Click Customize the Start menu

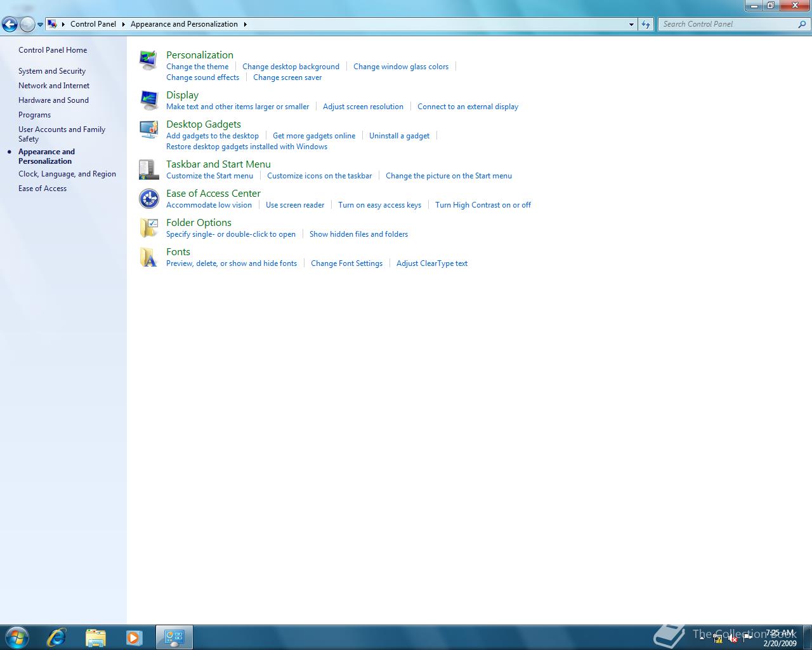tap(209, 176)
